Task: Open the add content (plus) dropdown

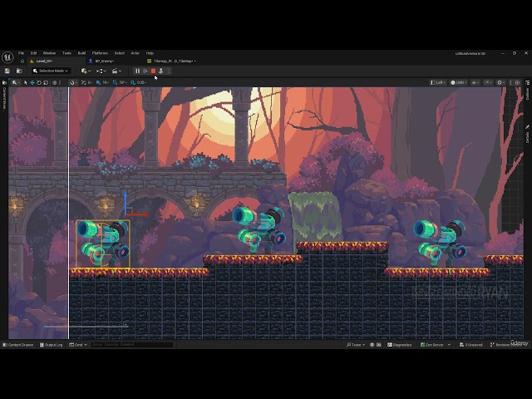Action: click(x=86, y=71)
